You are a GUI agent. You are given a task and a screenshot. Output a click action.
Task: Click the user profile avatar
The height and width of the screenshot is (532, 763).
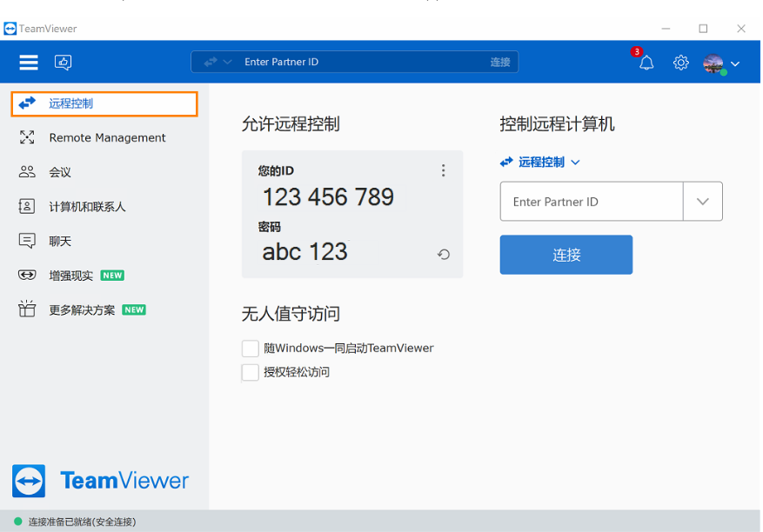click(713, 63)
